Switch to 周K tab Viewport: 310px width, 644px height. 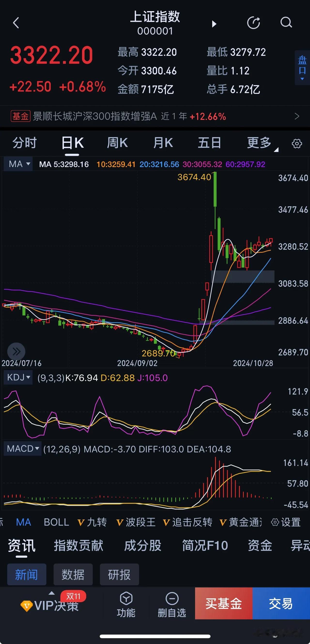[117, 143]
